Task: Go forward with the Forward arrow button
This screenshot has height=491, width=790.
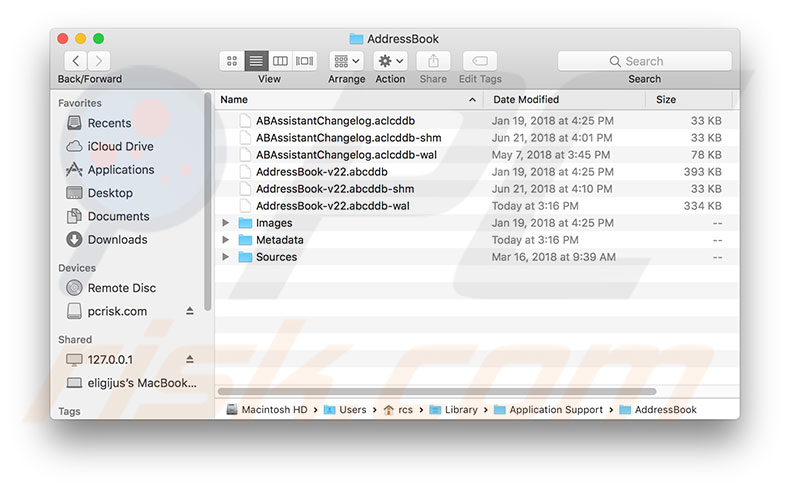Action: click(99, 61)
